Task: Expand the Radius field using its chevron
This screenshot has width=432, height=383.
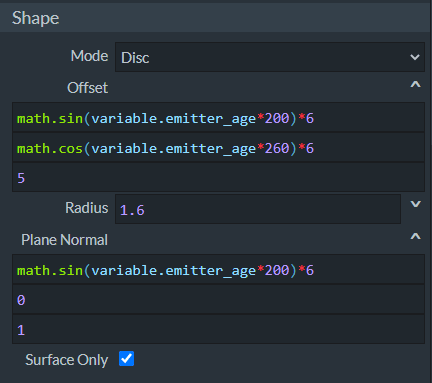Action: tap(415, 204)
